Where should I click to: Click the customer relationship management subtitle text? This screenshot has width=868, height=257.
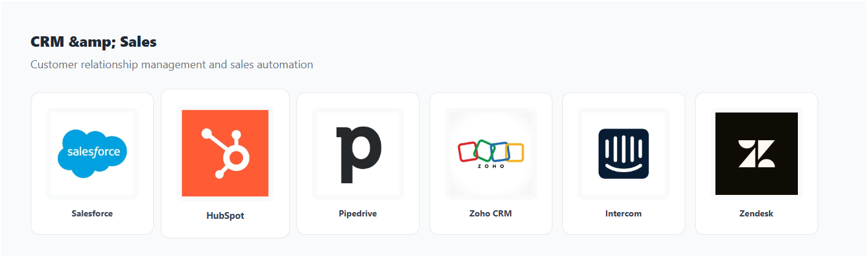tap(172, 64)
